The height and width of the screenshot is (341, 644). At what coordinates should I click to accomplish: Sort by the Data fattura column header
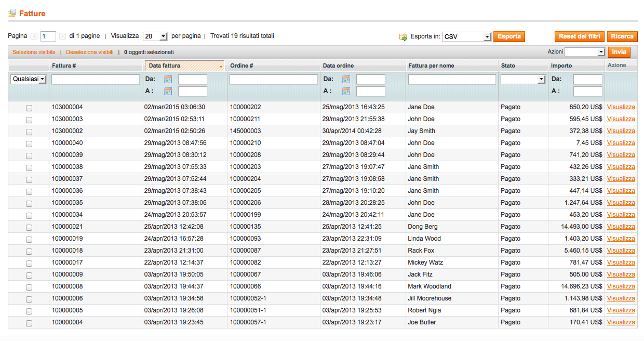(x=165, y=65)
